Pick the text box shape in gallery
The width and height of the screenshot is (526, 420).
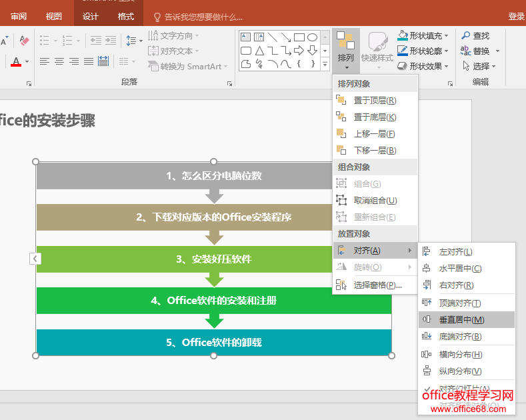pos(246,37)
